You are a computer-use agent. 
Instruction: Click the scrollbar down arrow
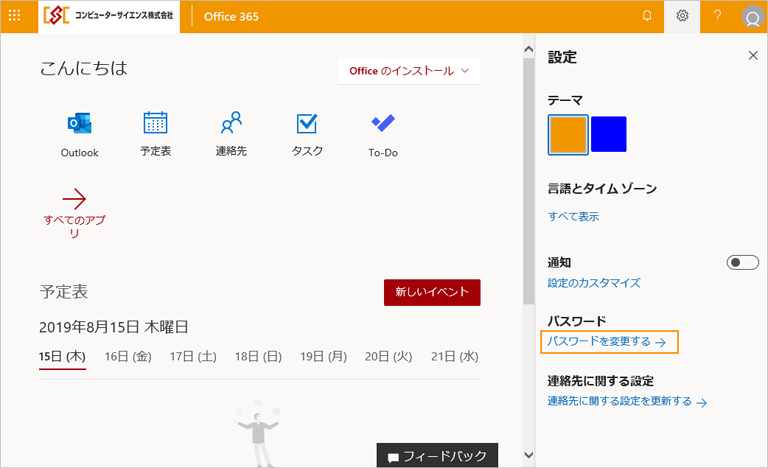click(528, 454)
